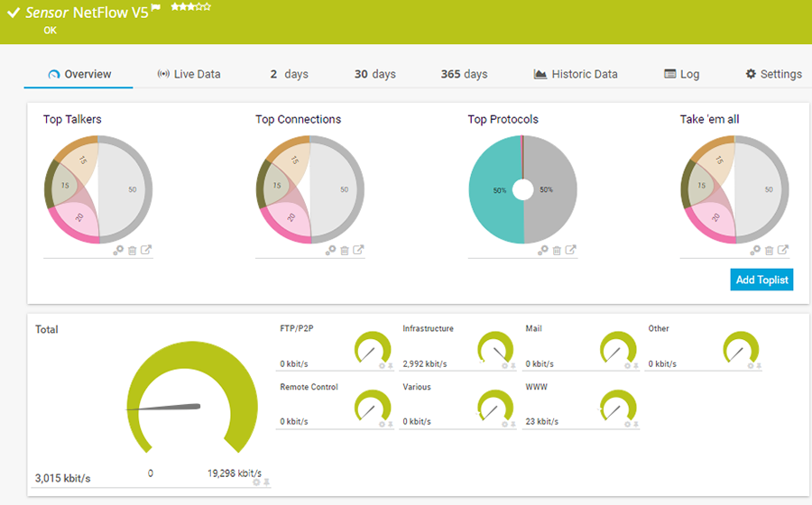Click the OK status checkmark in header
This screenshot has height=505, width=812.
[14, 13]
